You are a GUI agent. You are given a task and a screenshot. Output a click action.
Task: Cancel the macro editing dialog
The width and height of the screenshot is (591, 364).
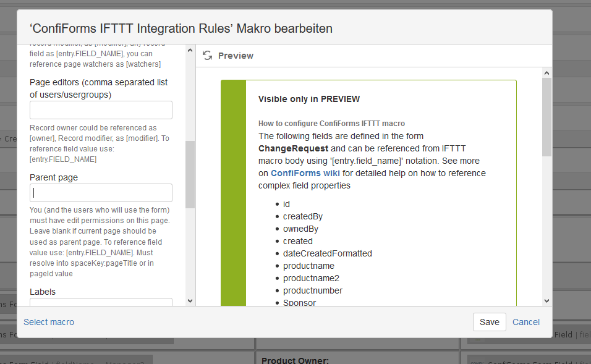pos(526,322)
